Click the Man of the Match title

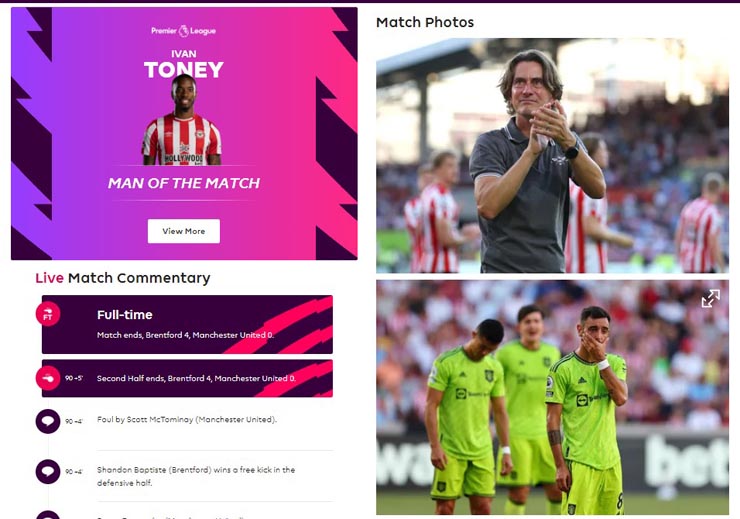click(x=184, y=183)
